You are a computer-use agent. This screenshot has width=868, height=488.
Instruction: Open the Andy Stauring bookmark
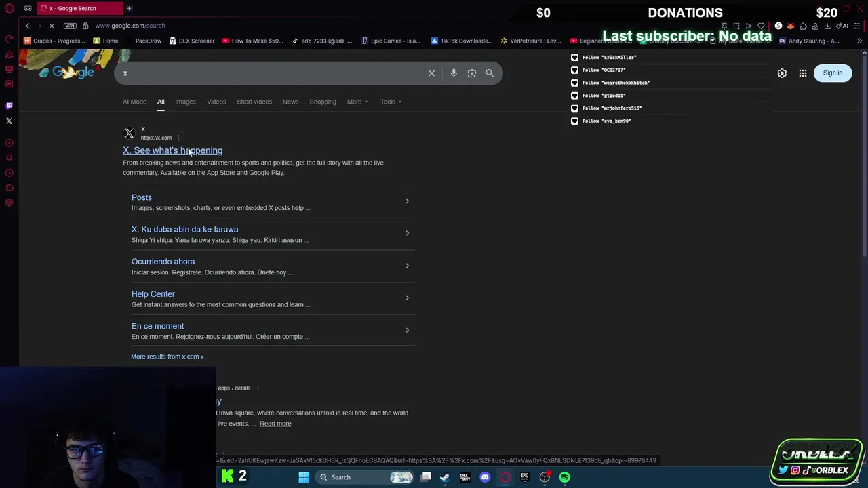pyautogui.click(x=810, y=41)
